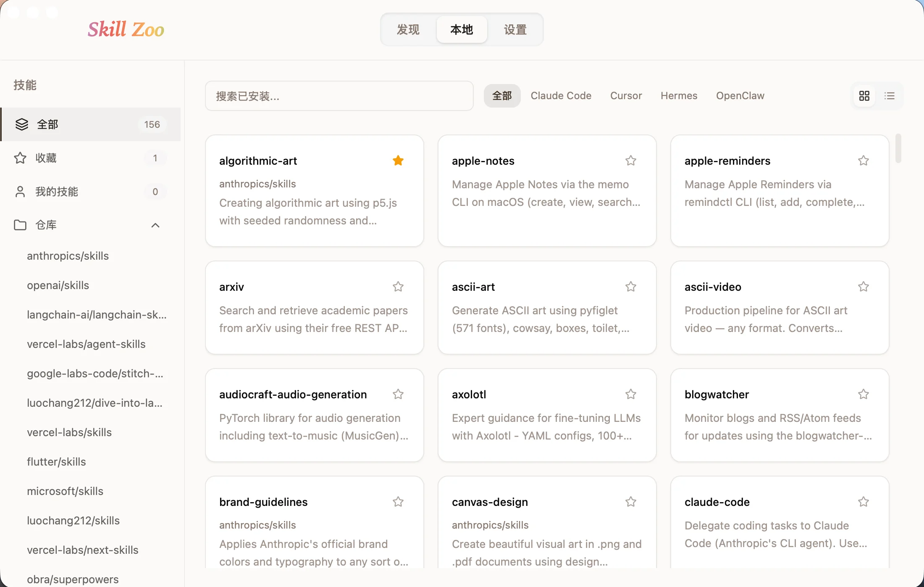The image size is (924, 587).
Task: Switch to grid view
Action: coord(864,96)
